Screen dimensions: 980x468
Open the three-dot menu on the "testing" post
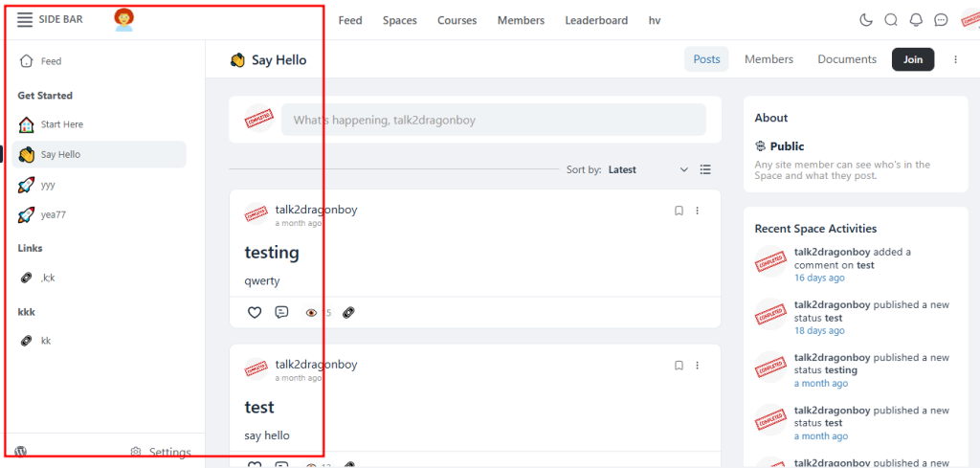point(698,211)
